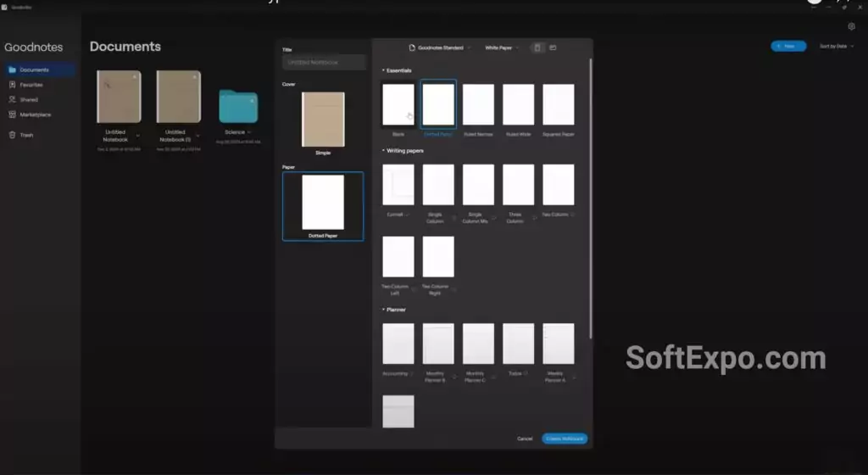Image resolution: width=868 pixels, height=475 pixels.
Task: Open the first Untitled Notebook thumbnail
Action: coord(119,97)
